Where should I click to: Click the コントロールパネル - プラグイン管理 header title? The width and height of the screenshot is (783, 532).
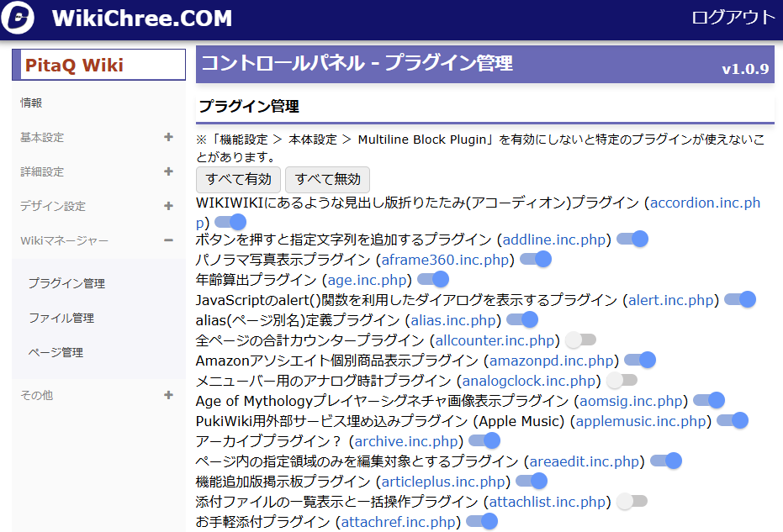(x=357, y=63)
